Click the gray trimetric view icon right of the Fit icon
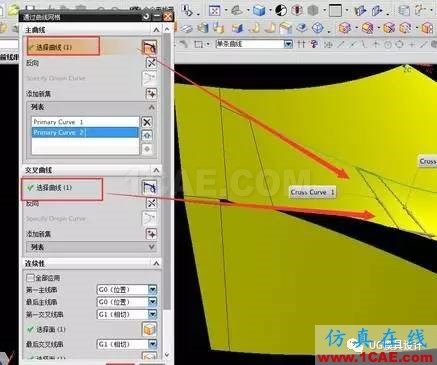The width and height of the screenshot is (437, 365). point(237,11)
